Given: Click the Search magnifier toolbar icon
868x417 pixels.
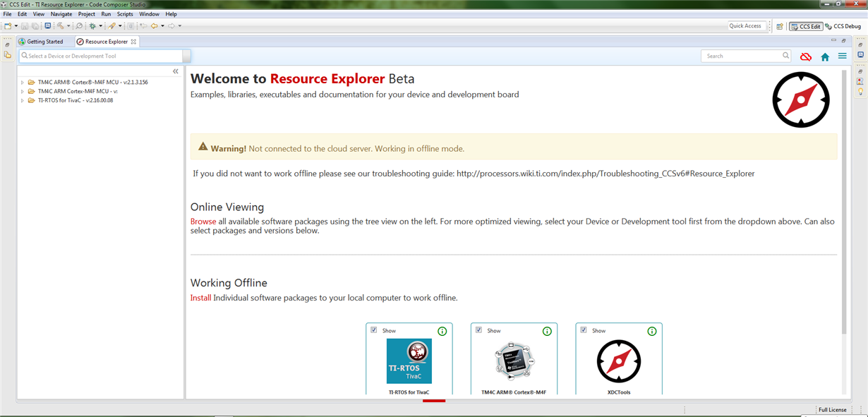Looking at the screenshot, I should click(x=79, y=26).
